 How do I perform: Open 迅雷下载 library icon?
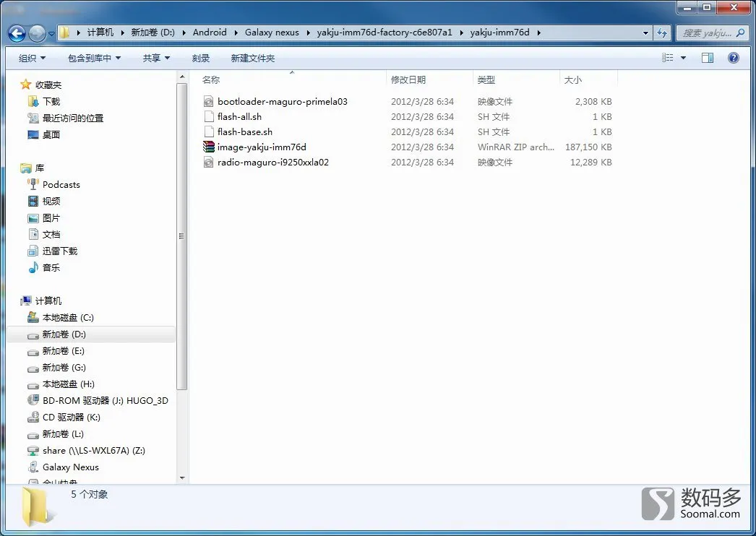tap(33, 251)
